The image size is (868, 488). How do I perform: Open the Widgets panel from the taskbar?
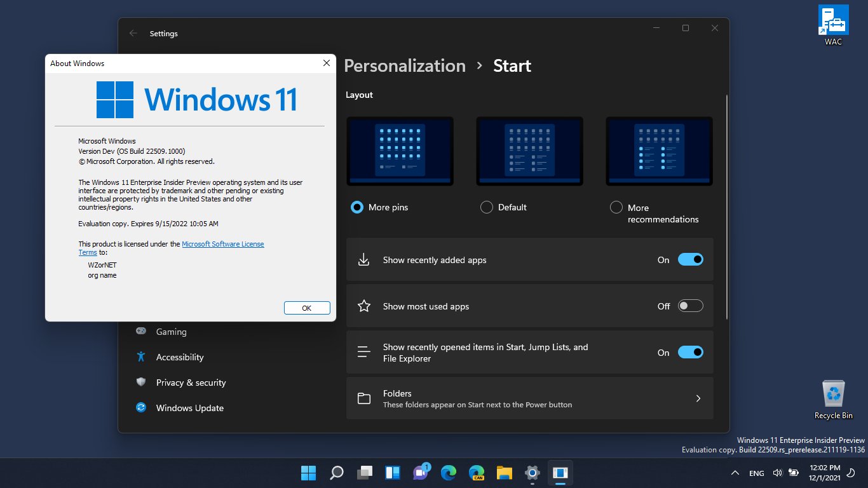point(392,473)
